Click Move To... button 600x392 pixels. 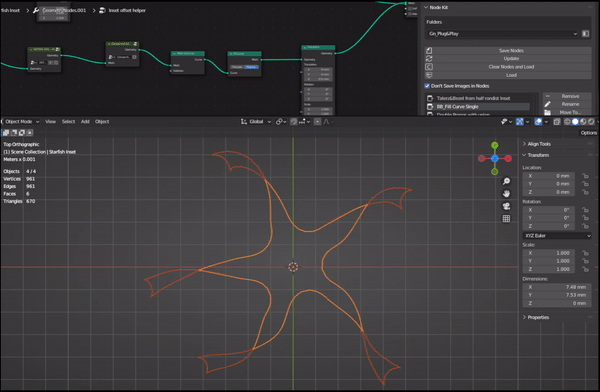[x=567, y=112]
